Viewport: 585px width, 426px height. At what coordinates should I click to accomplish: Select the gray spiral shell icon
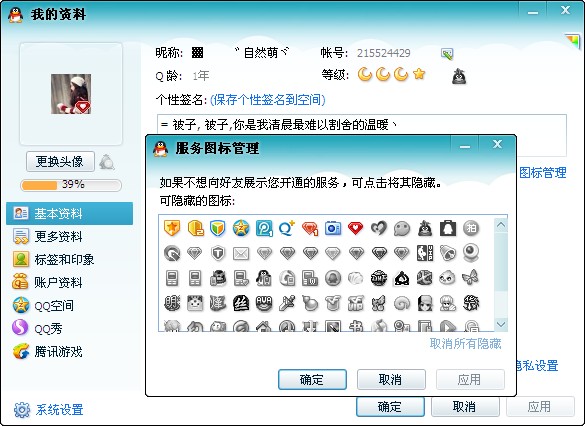402,303
